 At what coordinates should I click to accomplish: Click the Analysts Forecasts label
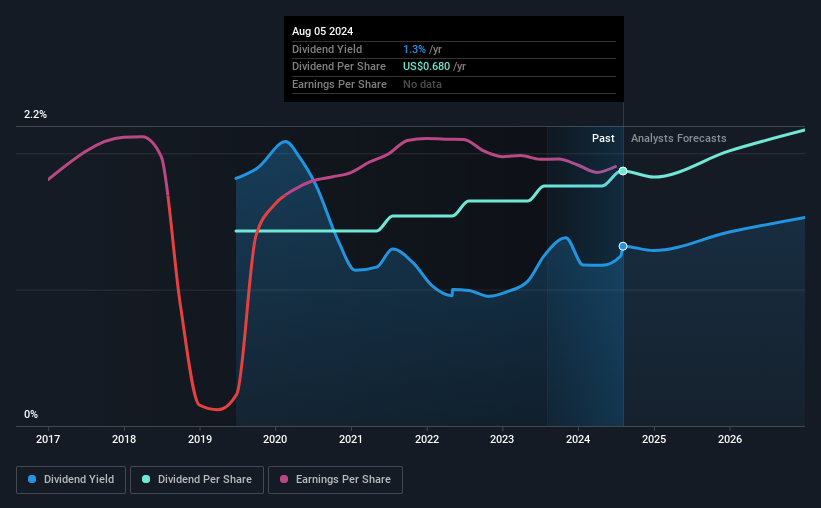tap(679, 138)
